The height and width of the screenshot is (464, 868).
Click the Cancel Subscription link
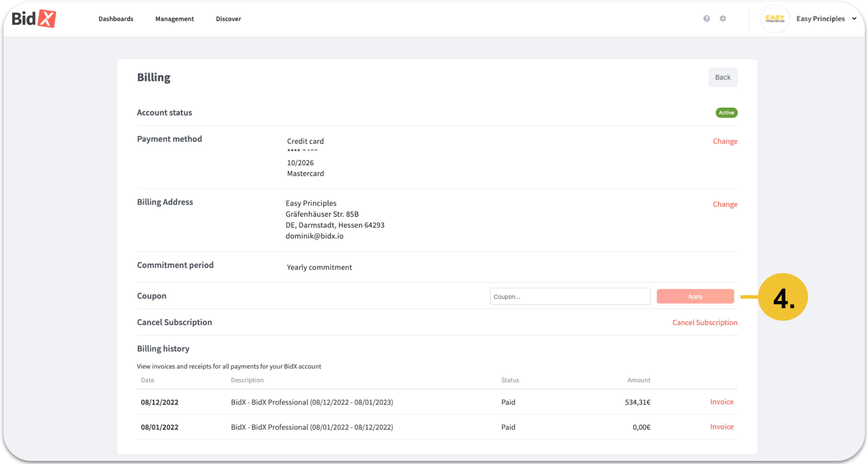click(705, 322)
